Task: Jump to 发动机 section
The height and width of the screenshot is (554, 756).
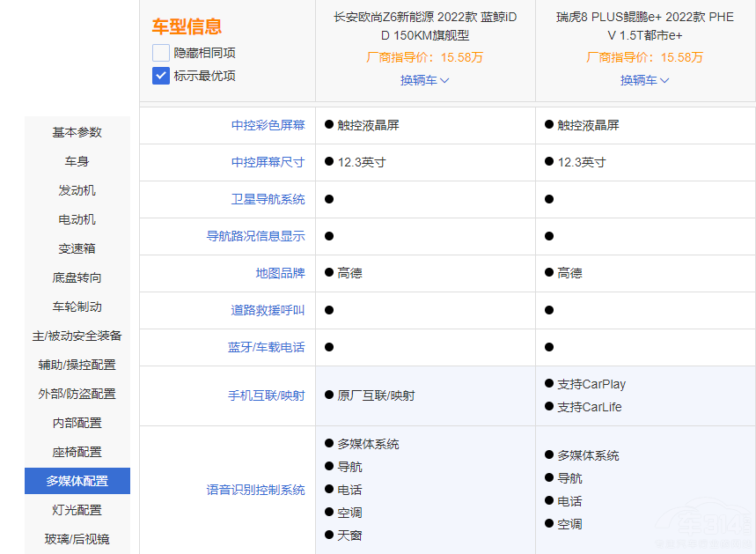Action: pyautogui.click(x=77, y=190)
